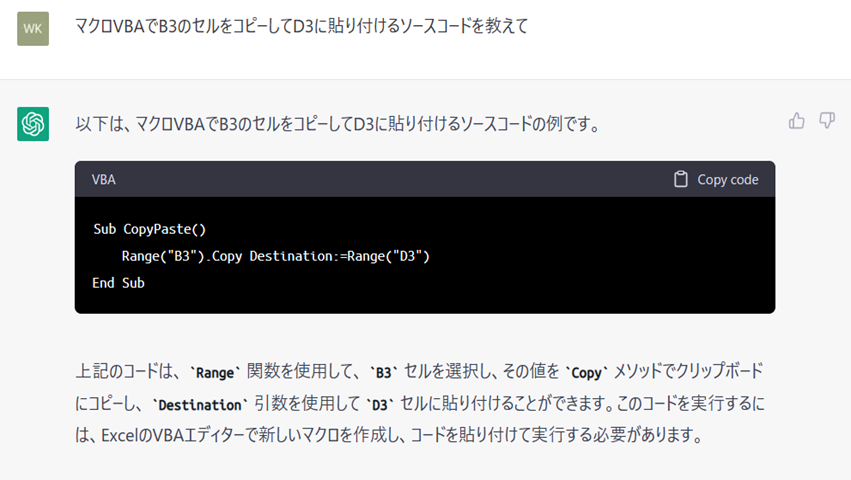Click the 'End Sub' code line
Viewport: 851px width, 480px height.
tap(118, 283)
